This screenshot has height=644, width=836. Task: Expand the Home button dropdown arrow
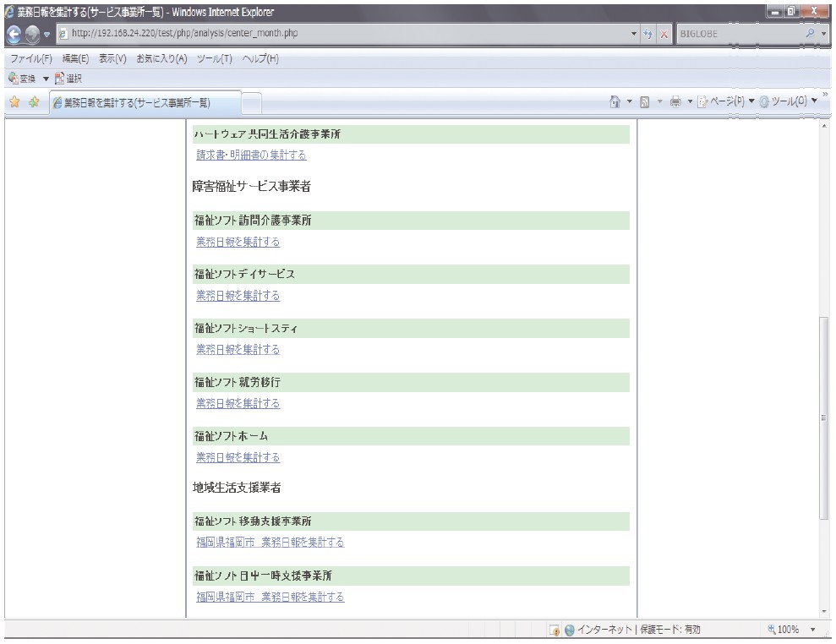[629, 101]
